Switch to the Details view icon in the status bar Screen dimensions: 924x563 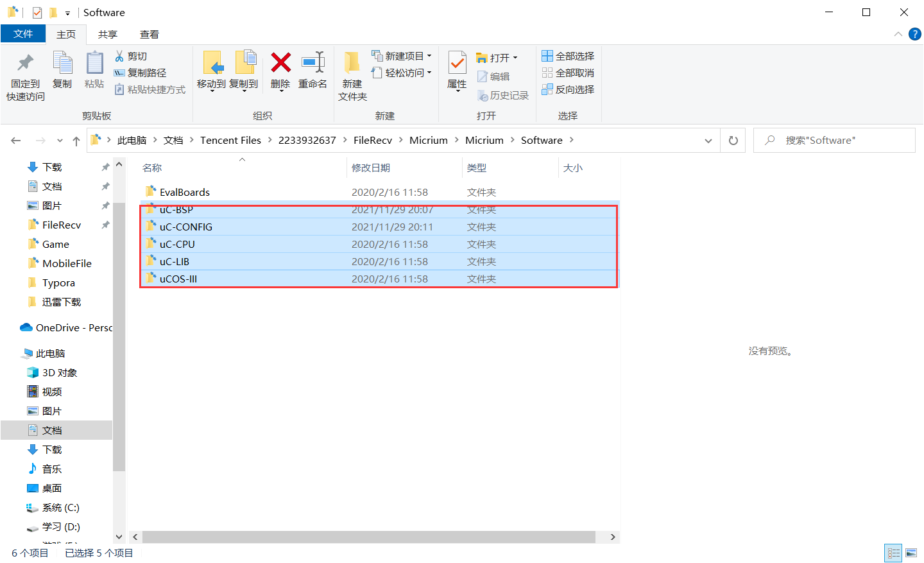[894, 553]
